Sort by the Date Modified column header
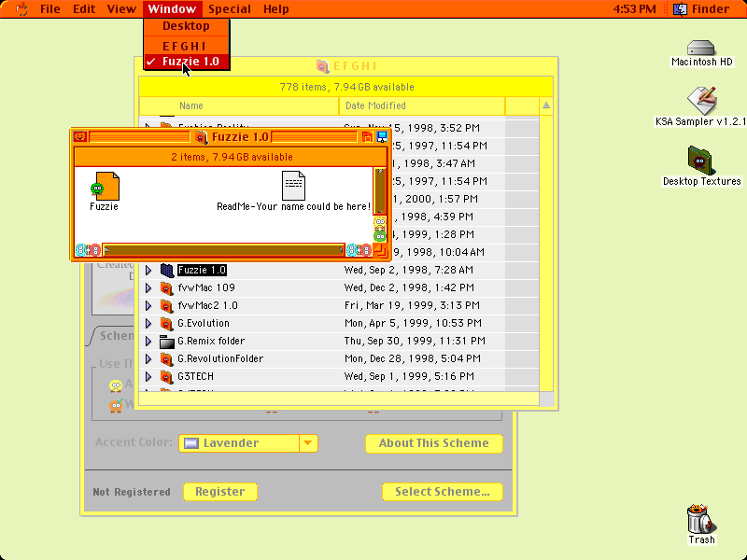747x560 pixels. pyautogui.click(x=422, y=105)
